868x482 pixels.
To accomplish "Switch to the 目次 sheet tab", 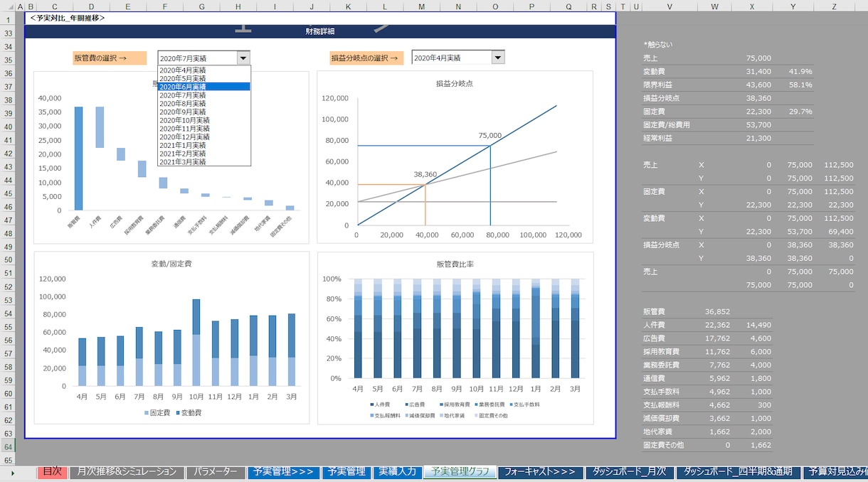I will coord(53,472).
